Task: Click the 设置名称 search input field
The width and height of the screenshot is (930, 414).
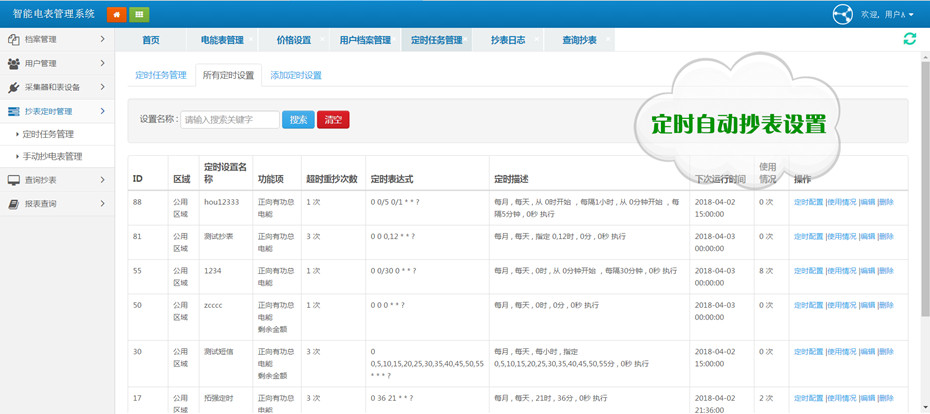Action: point(230,120)
